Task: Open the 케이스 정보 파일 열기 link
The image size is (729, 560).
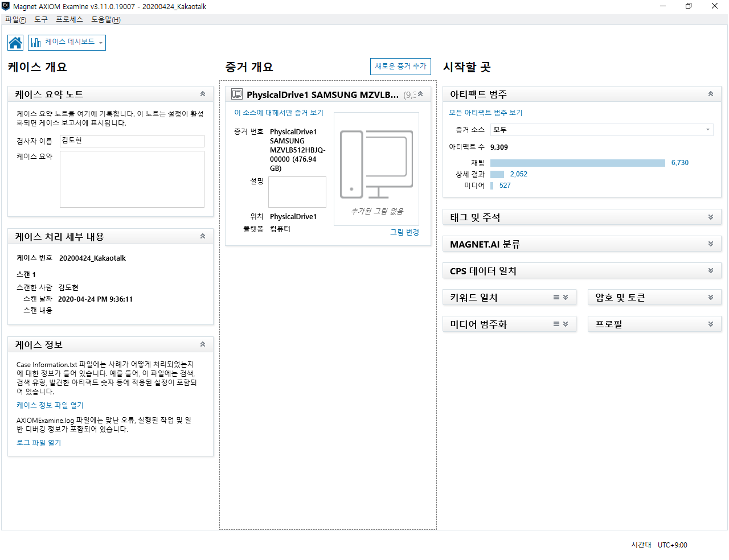Action: (50, 405)
